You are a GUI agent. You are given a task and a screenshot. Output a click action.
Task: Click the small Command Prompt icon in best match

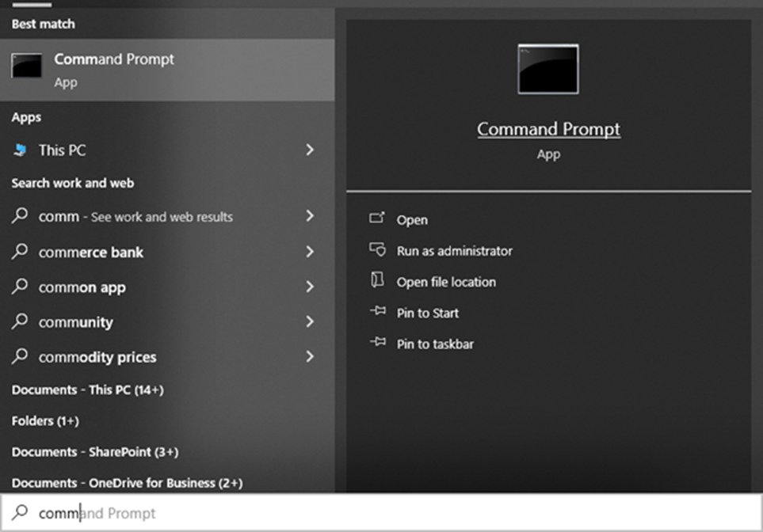pos(27,66)
